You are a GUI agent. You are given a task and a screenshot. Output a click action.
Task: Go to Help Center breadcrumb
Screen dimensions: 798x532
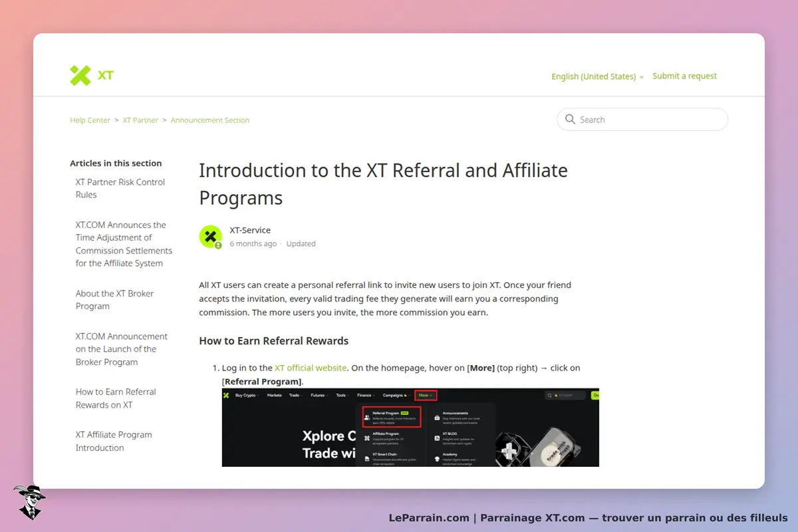tap(90, 120)
